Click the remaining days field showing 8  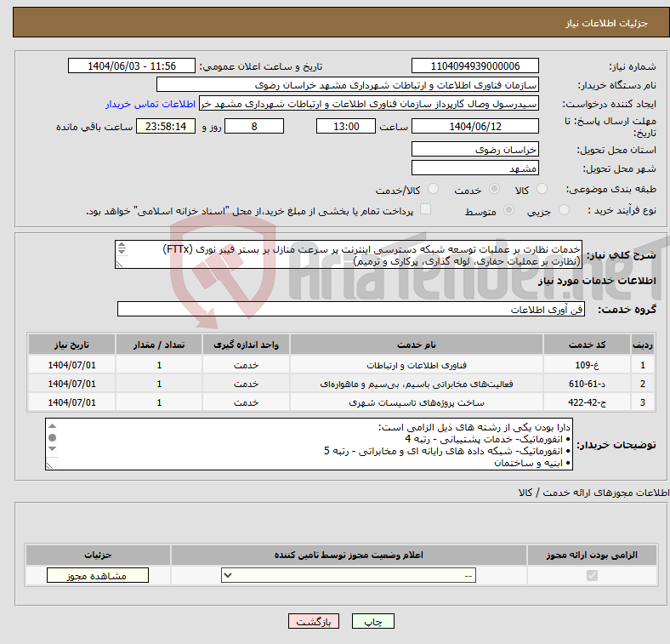click(x=254, y=127)
